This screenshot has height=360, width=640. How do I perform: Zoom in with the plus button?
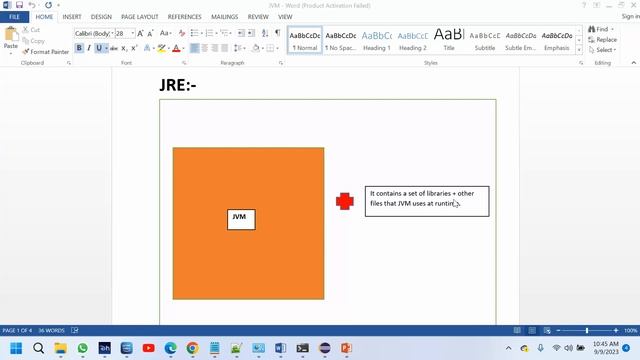(616, 330)
